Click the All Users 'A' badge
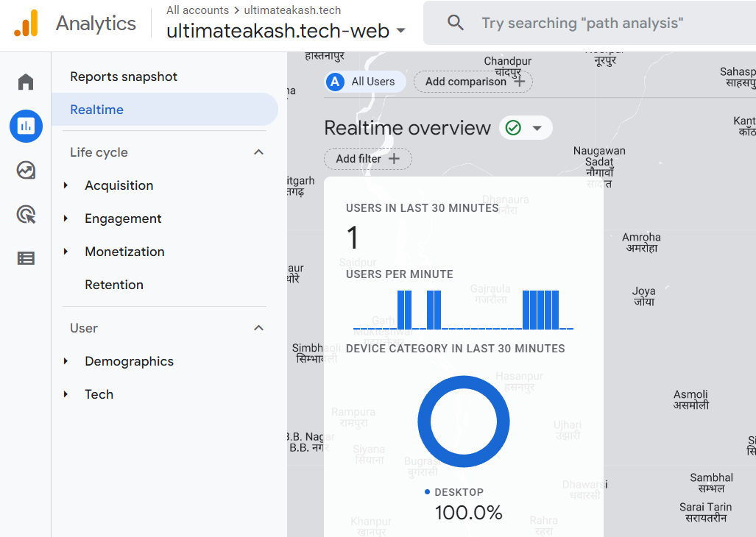The image size is (756, 537). pos(336,82)
